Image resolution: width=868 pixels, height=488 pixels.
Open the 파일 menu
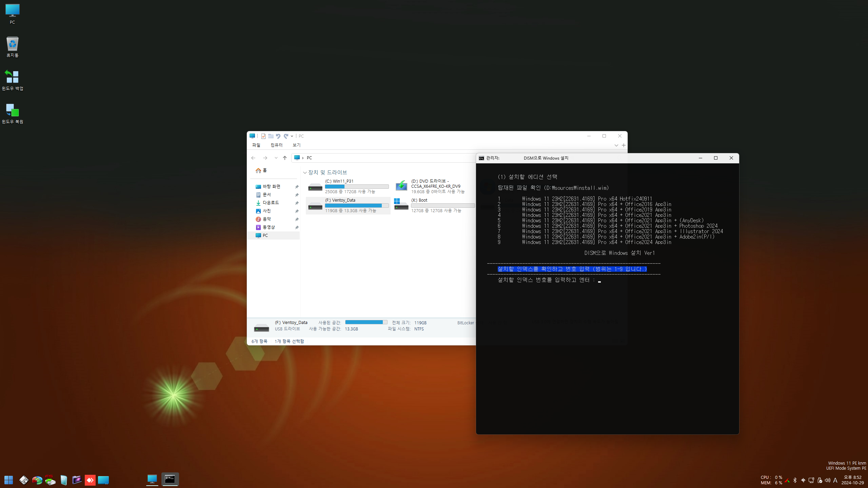point(256,145)
